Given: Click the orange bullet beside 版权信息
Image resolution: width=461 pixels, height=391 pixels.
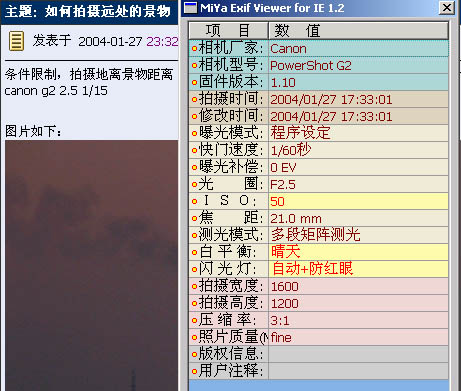Looking at the screenshot, I should (194, 354).
